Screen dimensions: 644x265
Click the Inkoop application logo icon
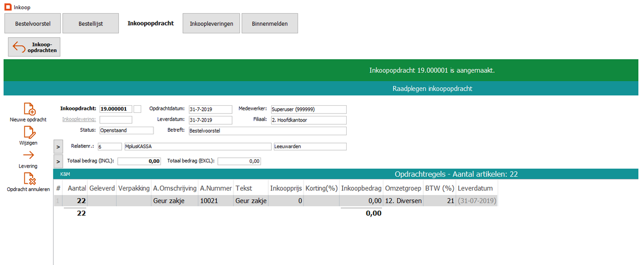(x=8, y=7)
